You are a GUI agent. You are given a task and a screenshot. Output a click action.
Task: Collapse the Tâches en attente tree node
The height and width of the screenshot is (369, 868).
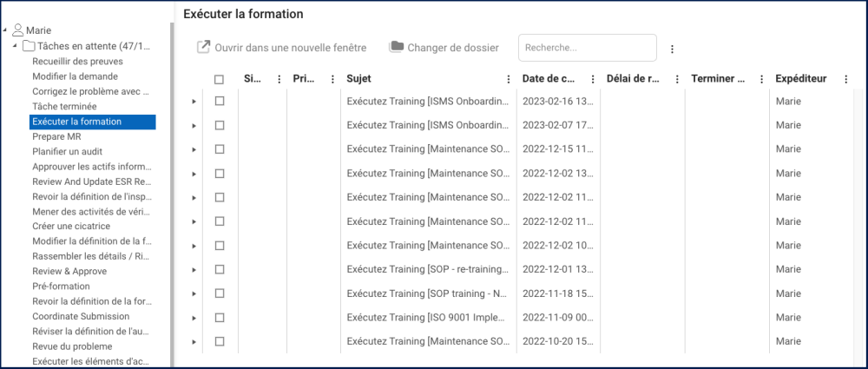[15, 46]
